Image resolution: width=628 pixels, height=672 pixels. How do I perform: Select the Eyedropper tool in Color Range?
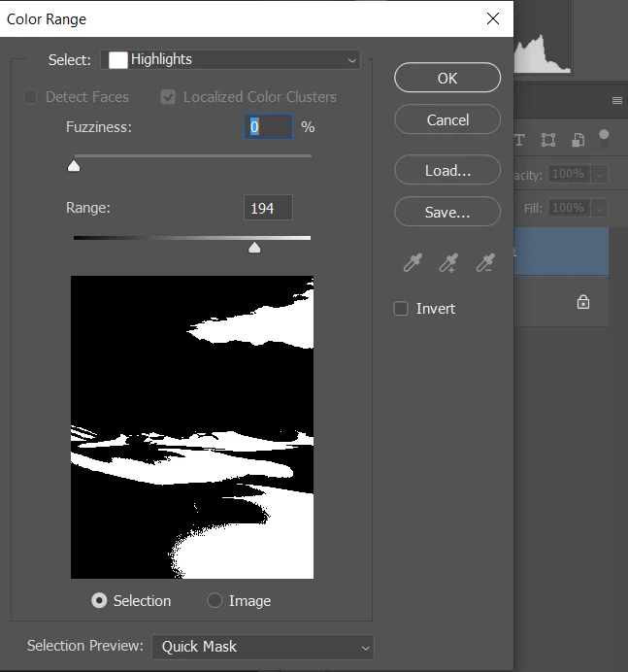coord(413,263)
